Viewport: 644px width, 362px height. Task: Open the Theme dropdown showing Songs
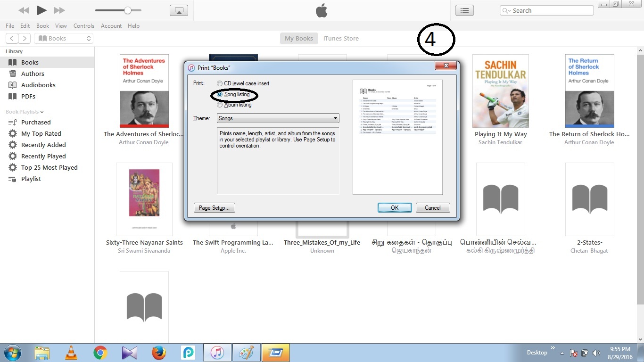click(x=278, y=118)
